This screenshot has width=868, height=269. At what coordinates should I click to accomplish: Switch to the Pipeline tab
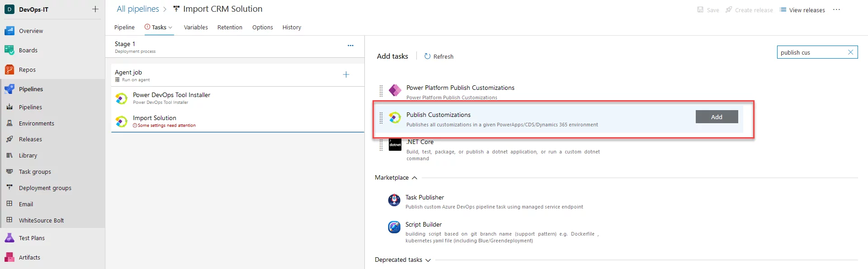(x=124, y=28)
